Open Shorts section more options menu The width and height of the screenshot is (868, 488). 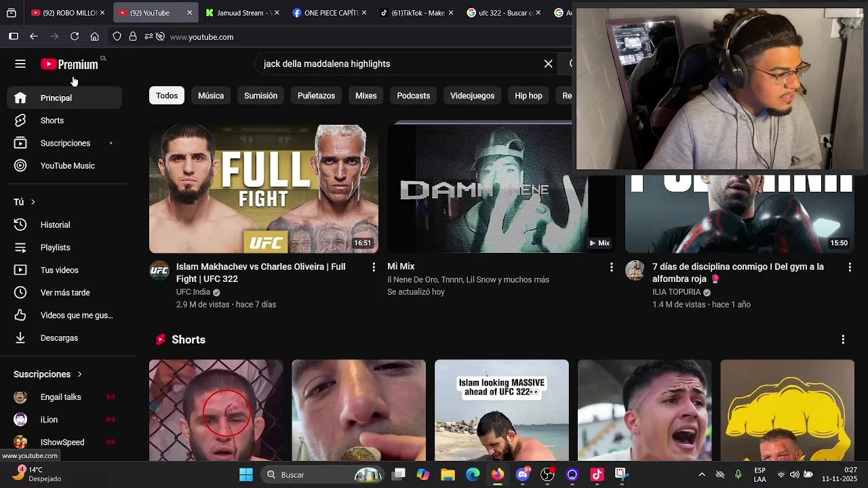(843, 340)
